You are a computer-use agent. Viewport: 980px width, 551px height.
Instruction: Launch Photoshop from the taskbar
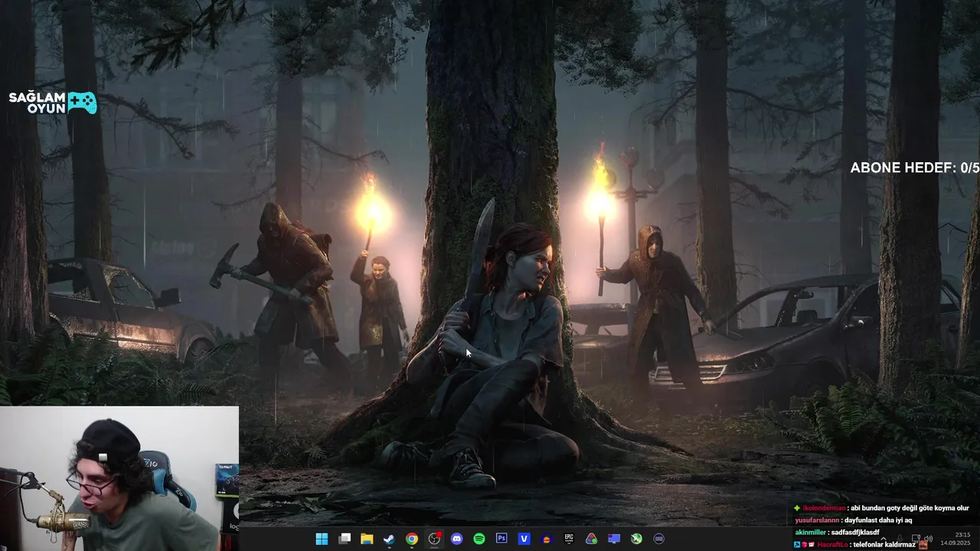click(501, 539)
